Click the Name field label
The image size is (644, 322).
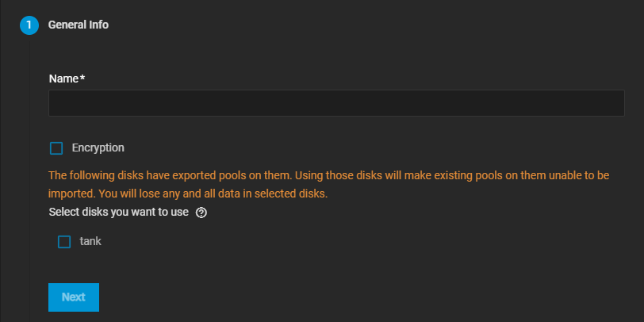[63, 79]
